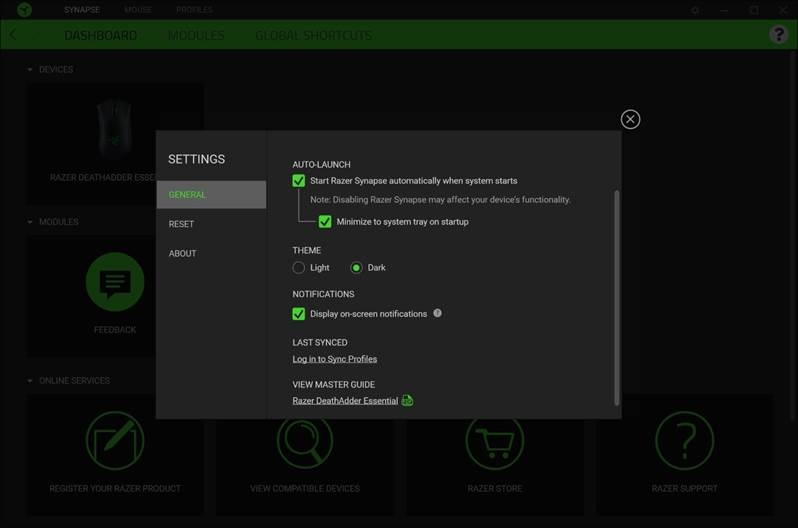Viewport: 798px width, 528px height.
Task: Click the back arrow in green bar
Action: click(13, 35)
